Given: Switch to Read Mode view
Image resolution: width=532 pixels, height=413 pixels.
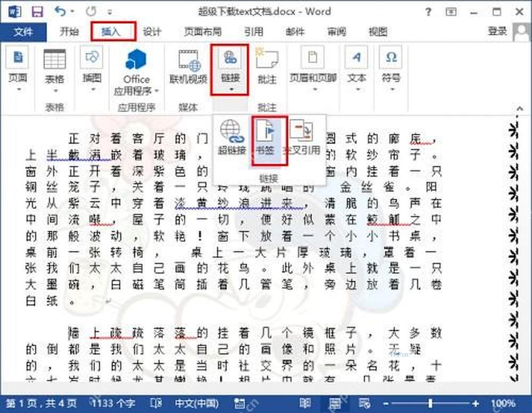Looking at the screenshot, I should (x=305, y=403).
